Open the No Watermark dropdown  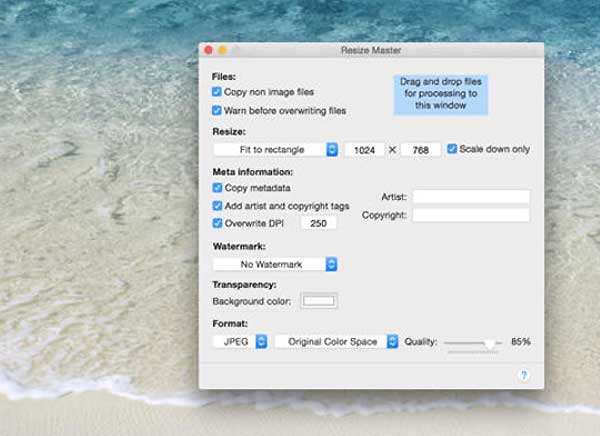[x=275, y=265]
